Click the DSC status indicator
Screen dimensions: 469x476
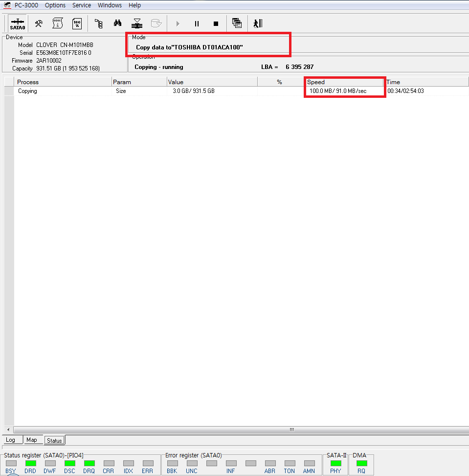coord(69,463)
